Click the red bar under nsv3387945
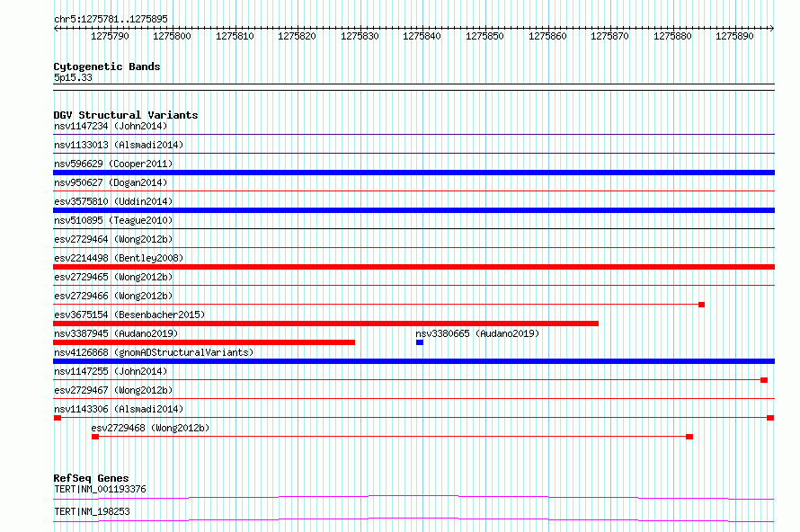 204,342
